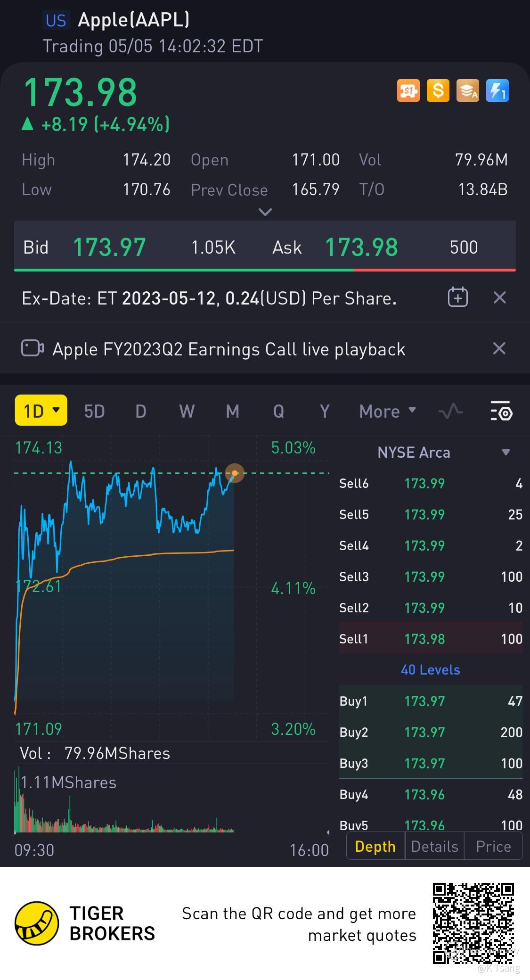The height and width of the screenshot is (980, 530).
Task: Tap the main price 173.98
Action: pos(80,92)
